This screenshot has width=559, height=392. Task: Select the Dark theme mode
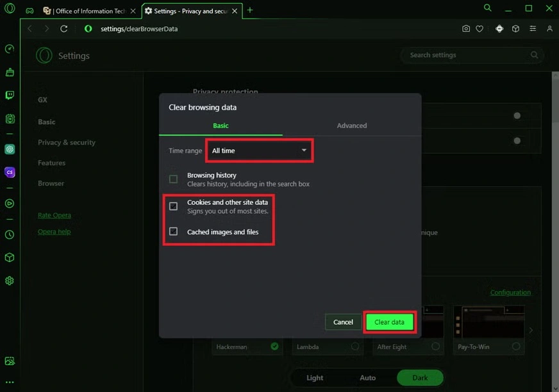420,378
